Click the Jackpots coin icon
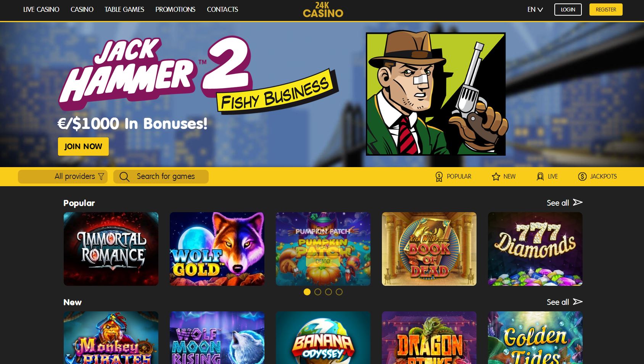The height and width of the screenshot is (364, 644). tap(582, 176)
